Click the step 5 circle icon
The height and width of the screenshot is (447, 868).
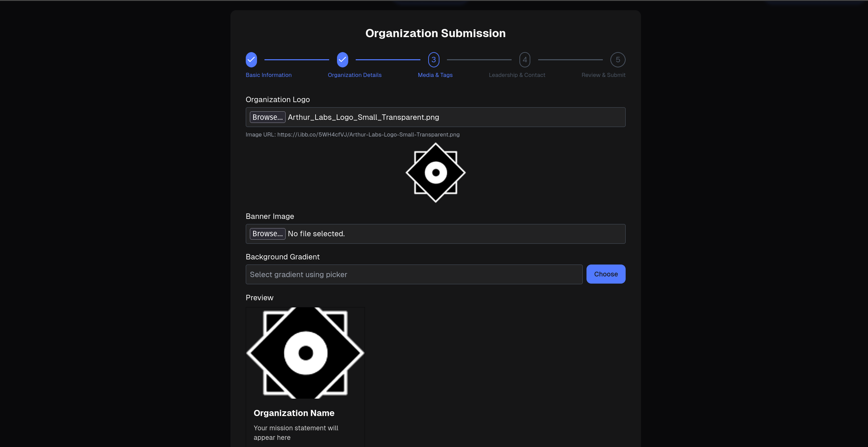point(617,60)
